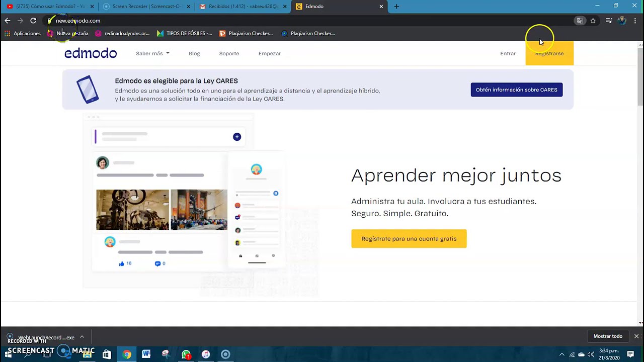Click the page vertical scrollbar thumb
Screen dimensions: 644x362
[640, 76]
